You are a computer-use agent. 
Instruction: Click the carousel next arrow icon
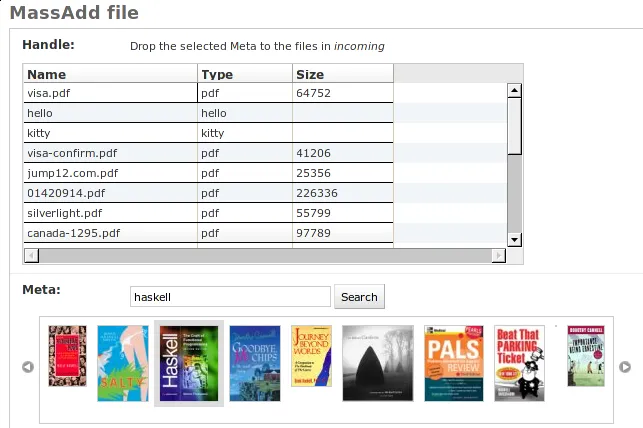625,367
